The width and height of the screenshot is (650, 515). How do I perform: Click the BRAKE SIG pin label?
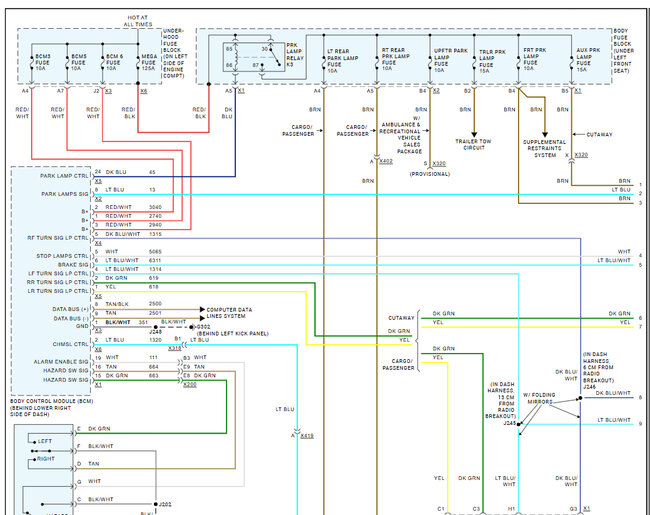tap(73, 265)
